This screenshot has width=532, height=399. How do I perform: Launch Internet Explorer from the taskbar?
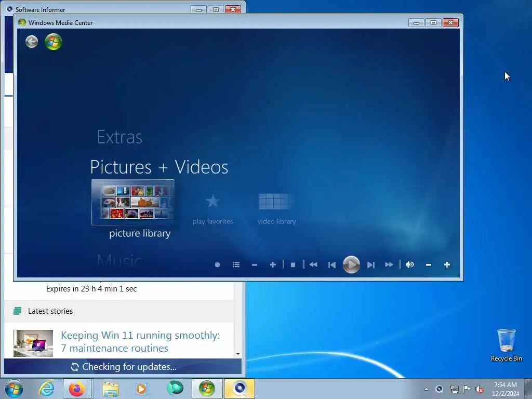(x=46, y=389)
